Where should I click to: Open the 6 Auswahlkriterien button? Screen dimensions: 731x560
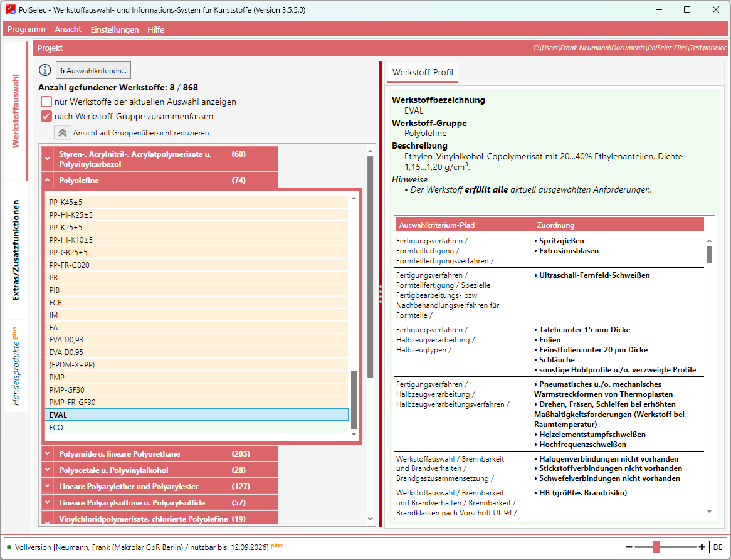[x=93, y=70]
